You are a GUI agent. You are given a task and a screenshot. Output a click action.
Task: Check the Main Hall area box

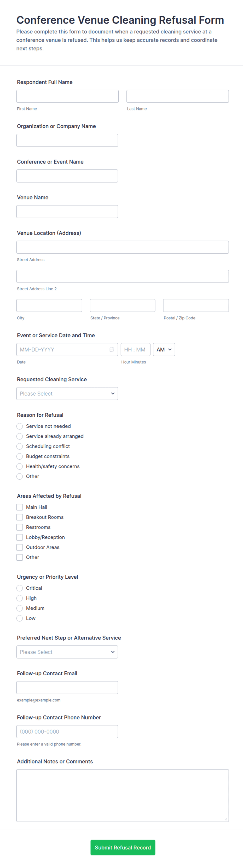coord(20,507)
